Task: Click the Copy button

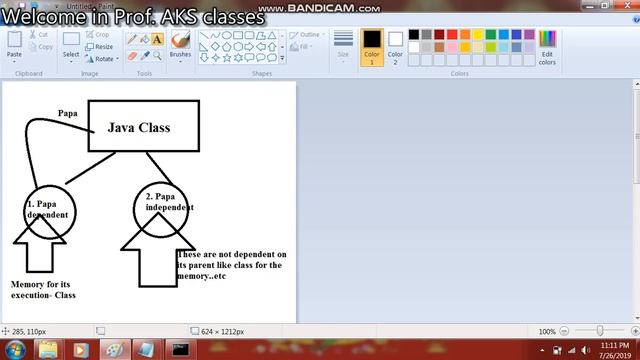Action: click(41, 47)
